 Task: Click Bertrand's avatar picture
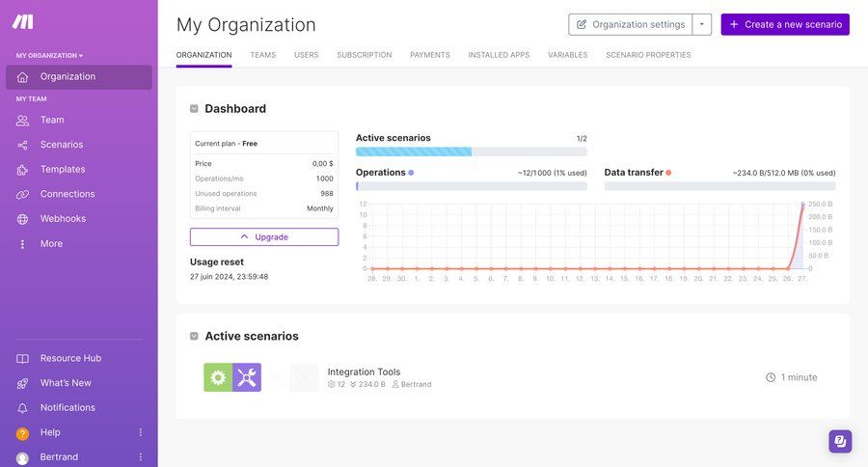point(22,458)
